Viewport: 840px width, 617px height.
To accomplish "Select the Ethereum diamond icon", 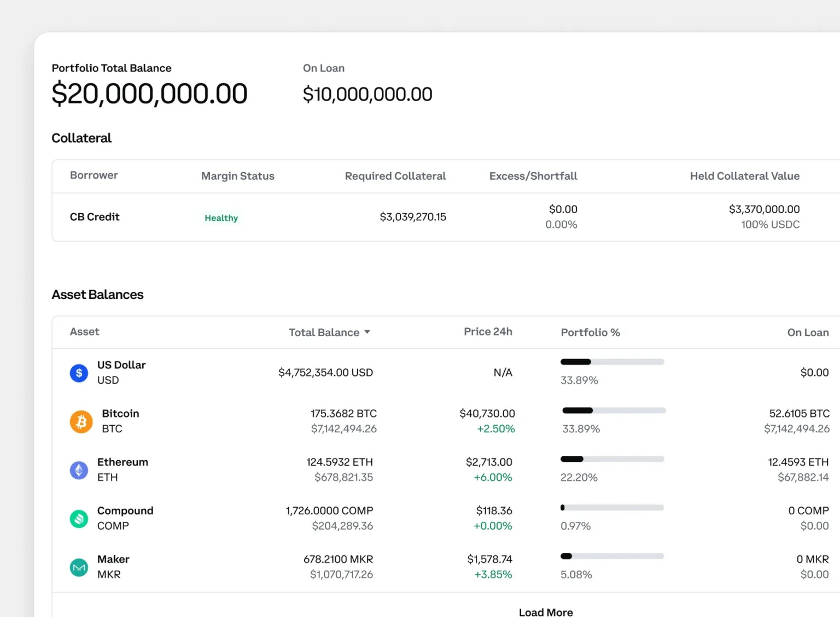I will [79, 470].
